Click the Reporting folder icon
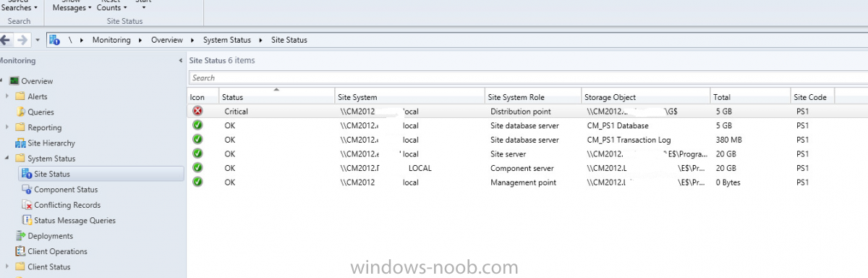 click(20, 127)
